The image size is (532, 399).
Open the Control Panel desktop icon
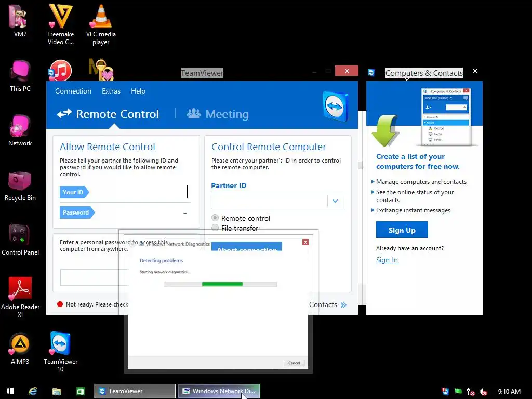tap(20, 240)
